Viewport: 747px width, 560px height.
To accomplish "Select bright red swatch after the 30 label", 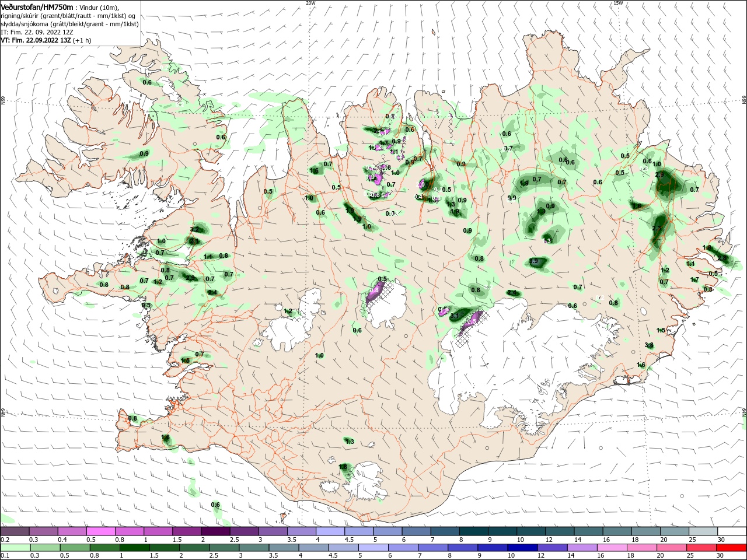I will (732, 548).
